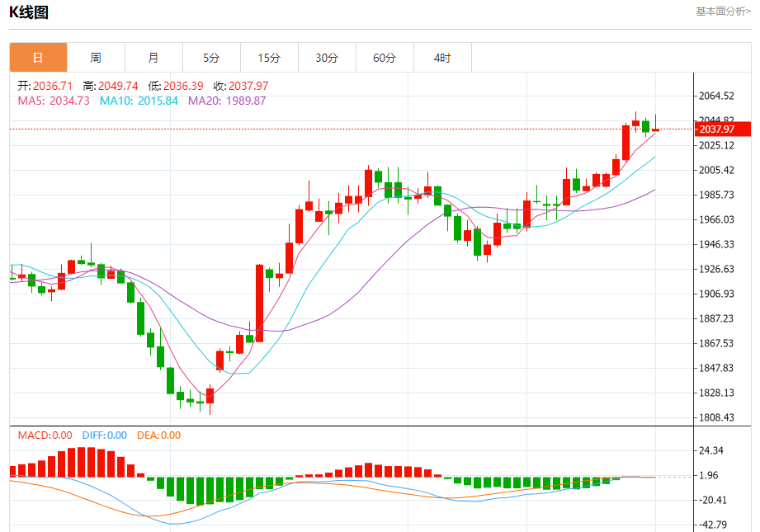This screenshot has width=760, height=532.
Task: Click the DIFF:0.00 indicator label
Action: click(x=105, y=435)
